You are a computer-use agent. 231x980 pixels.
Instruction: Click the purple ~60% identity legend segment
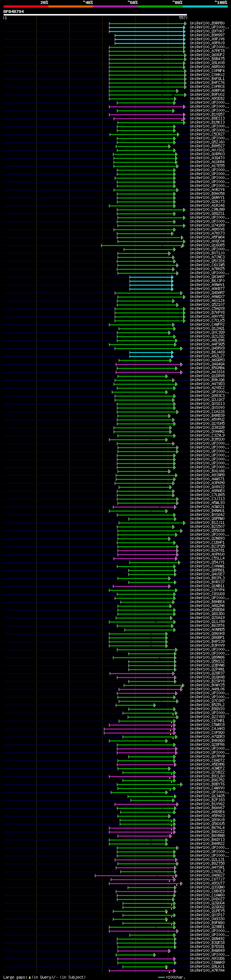point(115,6)
